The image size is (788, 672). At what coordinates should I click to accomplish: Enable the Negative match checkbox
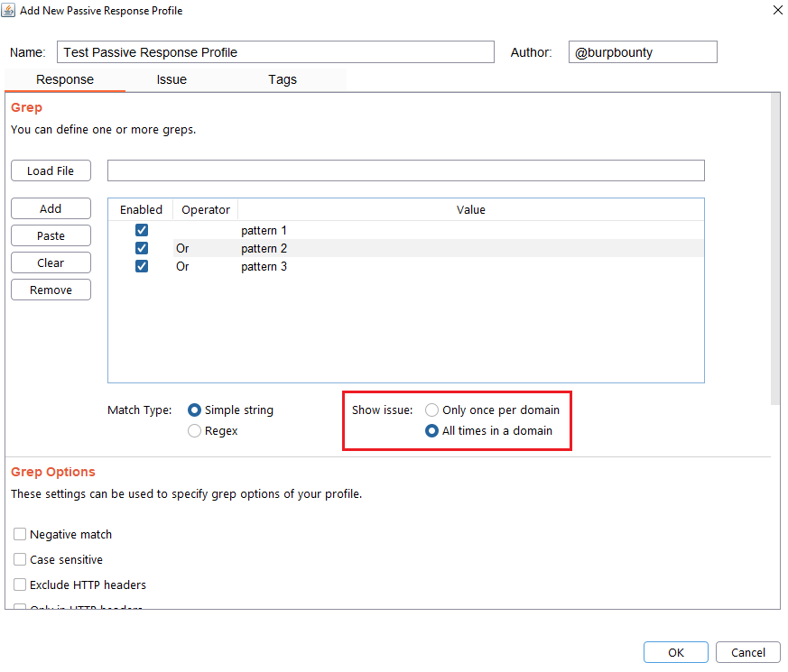click(20, 534)
